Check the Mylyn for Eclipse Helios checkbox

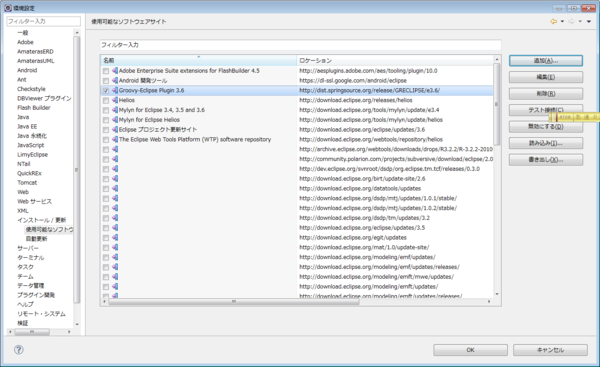[x=106, y=120]
